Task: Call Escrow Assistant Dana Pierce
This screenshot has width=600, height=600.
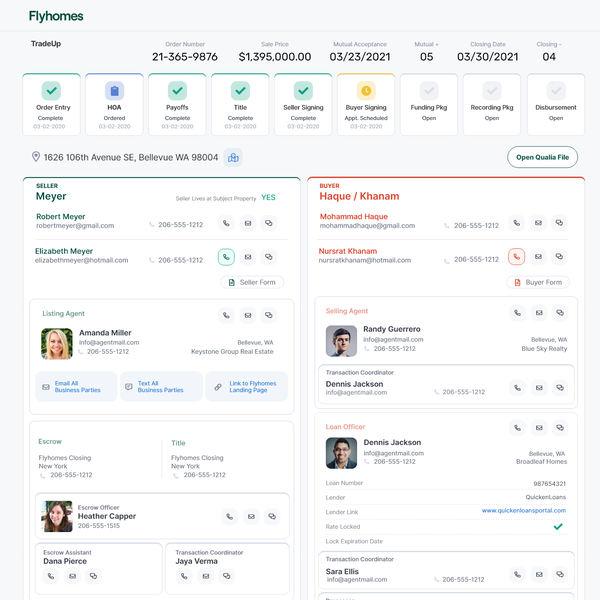Action: (51, 576)
